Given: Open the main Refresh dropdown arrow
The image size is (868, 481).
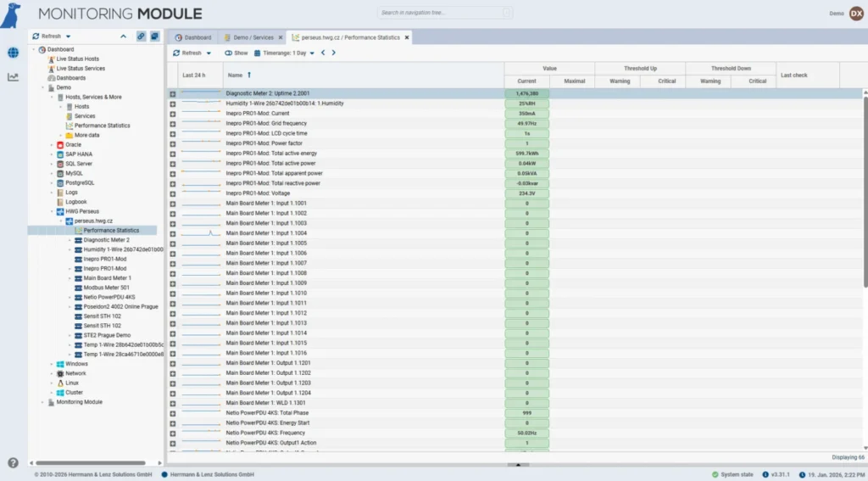Looking at the screenshot, I should 209,53.
